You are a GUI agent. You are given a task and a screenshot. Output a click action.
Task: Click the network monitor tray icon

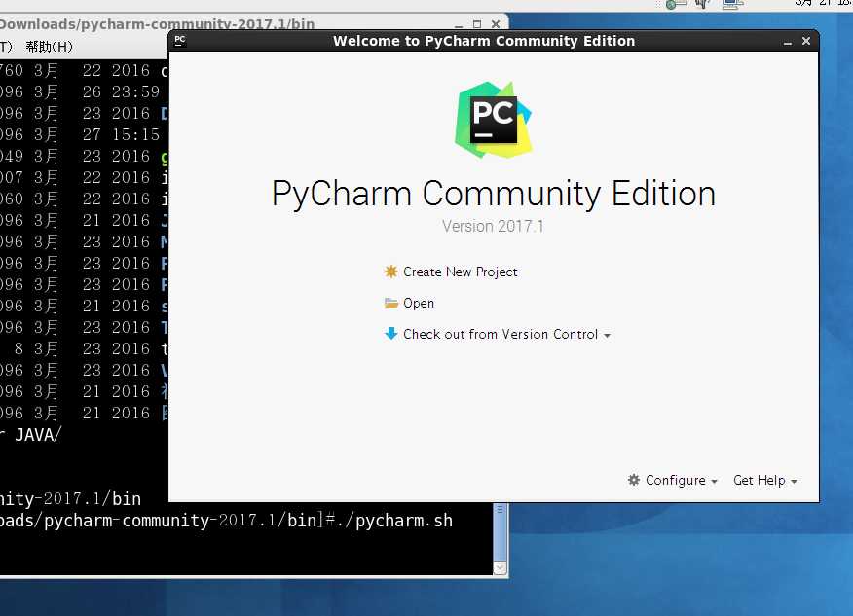[x=733, y=4]
